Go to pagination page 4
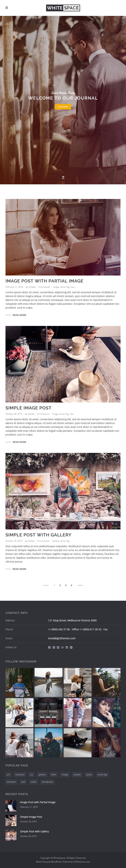Image resolution: width=126 pixels, height=868 pixels. pyautogui.click(x=72, y=585)
